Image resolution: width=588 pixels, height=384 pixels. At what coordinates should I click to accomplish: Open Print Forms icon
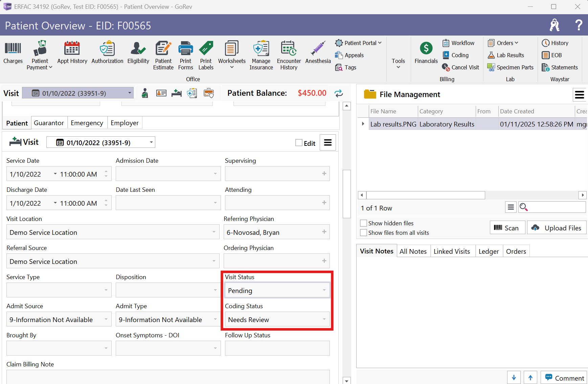[x=185, y=55]
